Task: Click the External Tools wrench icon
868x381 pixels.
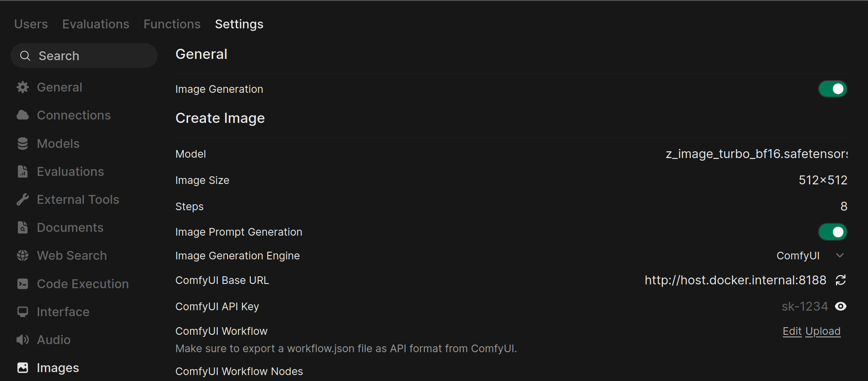Action: point(23,199)
